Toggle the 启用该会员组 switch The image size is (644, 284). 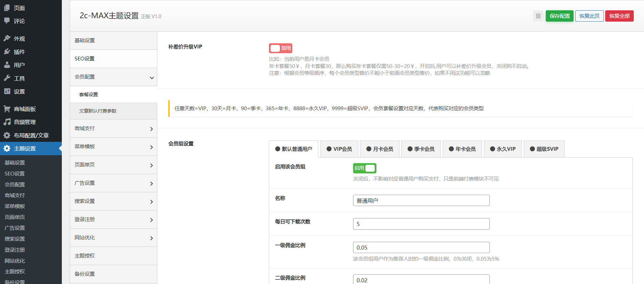365,168
